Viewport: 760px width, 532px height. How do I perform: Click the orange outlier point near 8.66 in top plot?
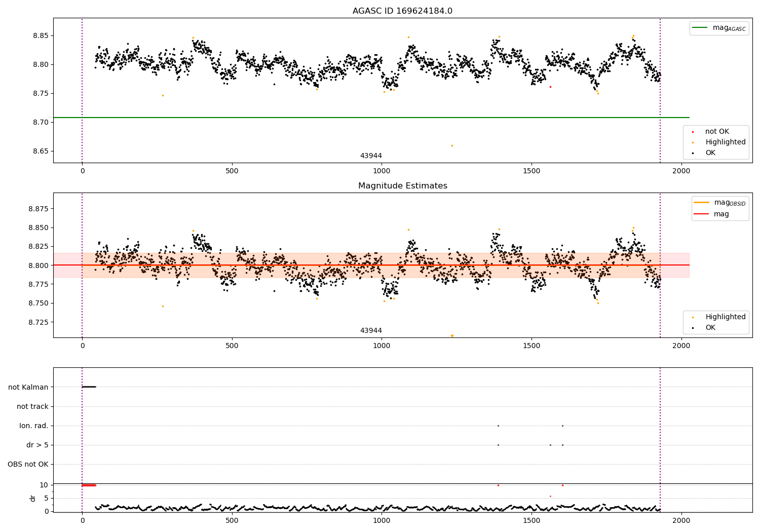point(452,145)
